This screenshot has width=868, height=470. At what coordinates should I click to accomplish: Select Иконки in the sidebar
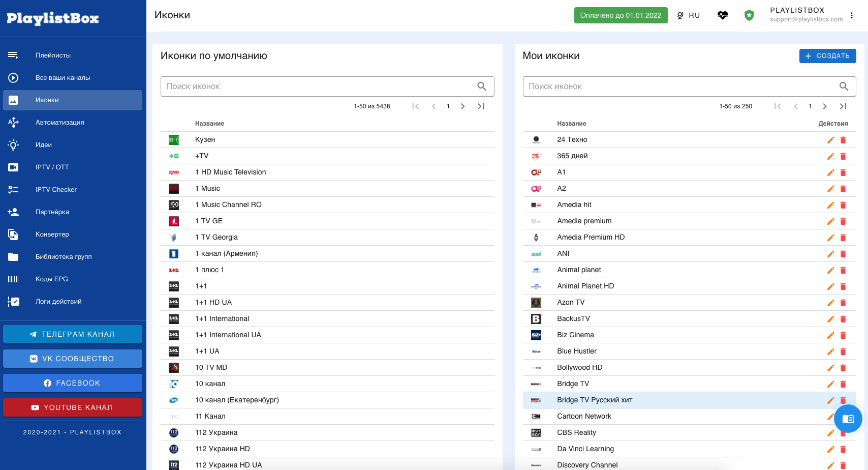point(73,100)
